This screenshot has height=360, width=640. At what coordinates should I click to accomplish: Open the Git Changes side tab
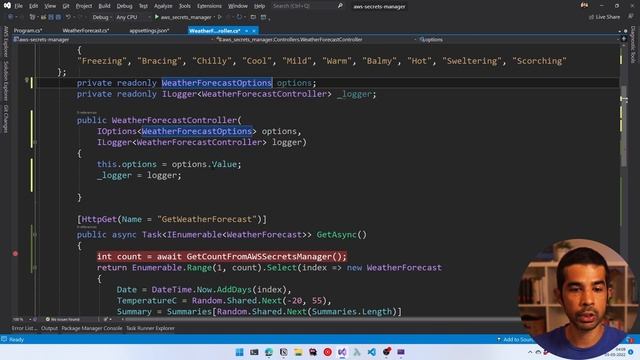tap(6, 119)
